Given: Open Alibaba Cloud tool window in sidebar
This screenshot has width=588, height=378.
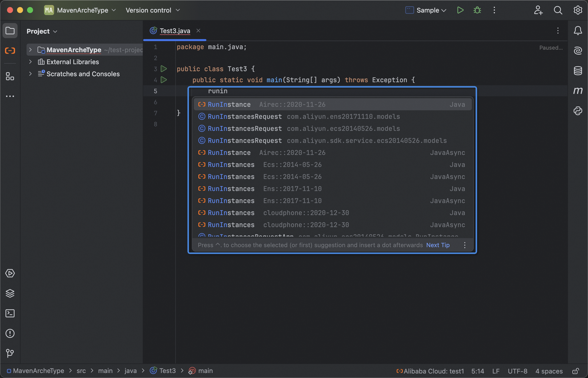Looking at the screenshot, I should tap(10, 51).
